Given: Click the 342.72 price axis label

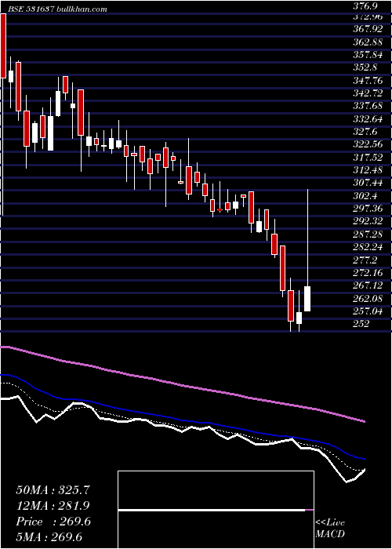Looking at the screenshot, I should tap(368, 93).
